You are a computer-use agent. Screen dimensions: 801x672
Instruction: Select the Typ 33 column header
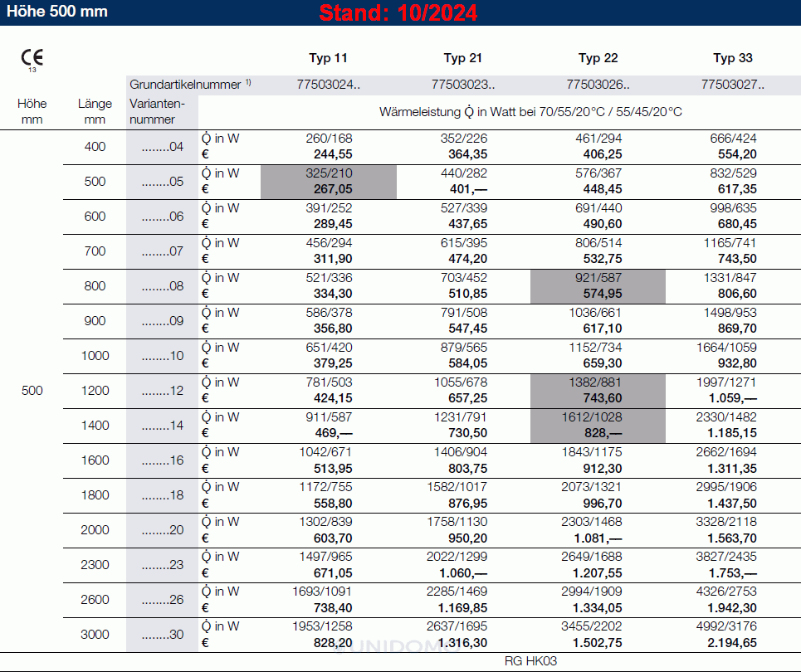click(x=733, y=58)
